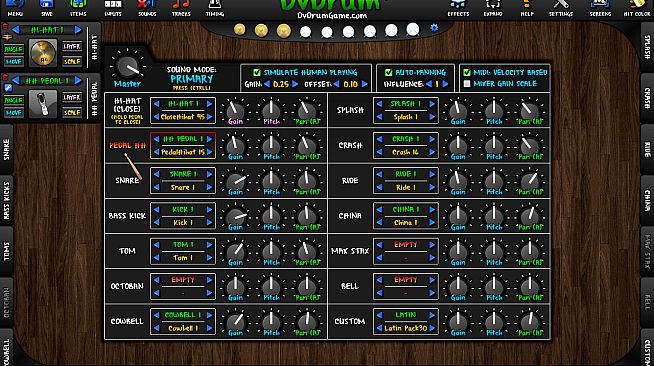Click the small cymbal icon under Hi-Hat trash
The width and height of the screenshot is (654, 366).
point(7,38)
